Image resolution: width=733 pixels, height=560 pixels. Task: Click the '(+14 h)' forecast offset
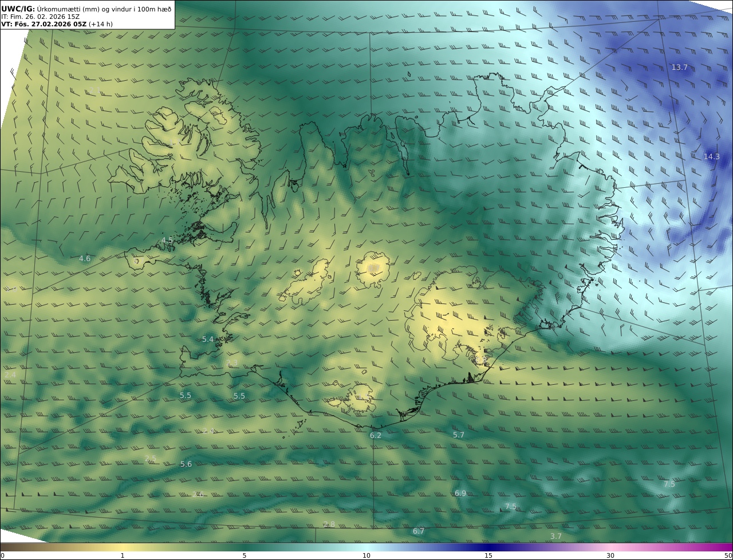[101, 24]
